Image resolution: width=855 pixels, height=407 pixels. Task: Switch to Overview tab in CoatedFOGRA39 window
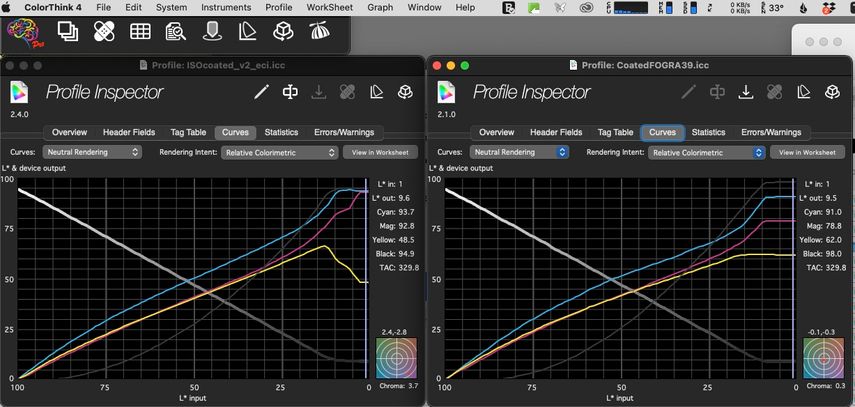tap(496, 132)
